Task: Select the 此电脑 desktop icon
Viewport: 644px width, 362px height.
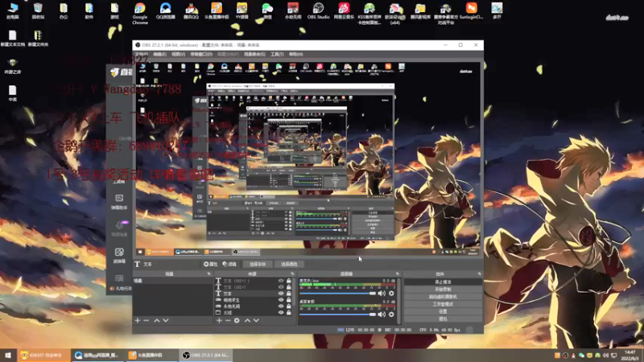Action: tap(13, 11)
